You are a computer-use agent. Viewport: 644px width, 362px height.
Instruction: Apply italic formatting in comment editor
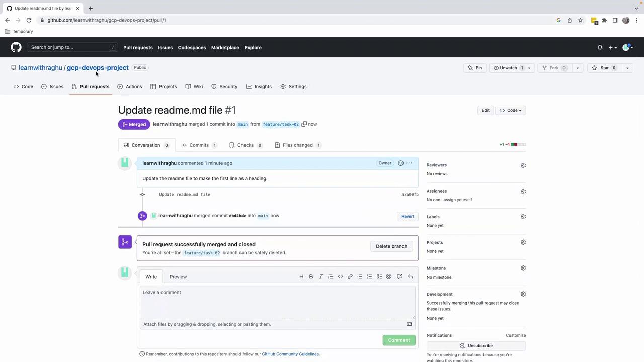coord(320,276)
